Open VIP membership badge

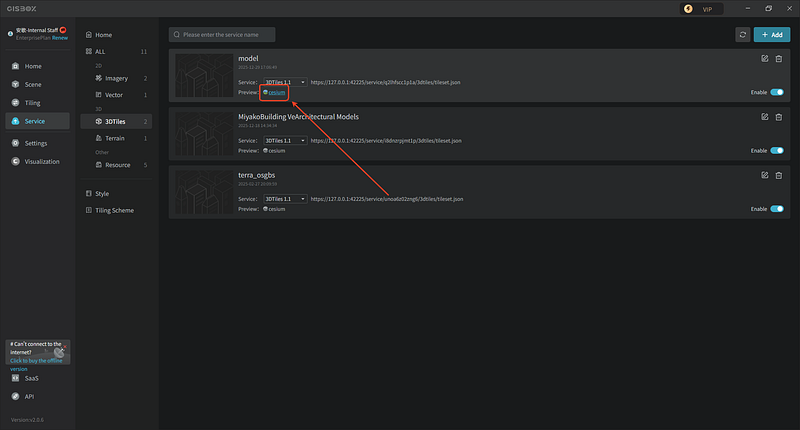pyautogui.click(x=701, y=9)
